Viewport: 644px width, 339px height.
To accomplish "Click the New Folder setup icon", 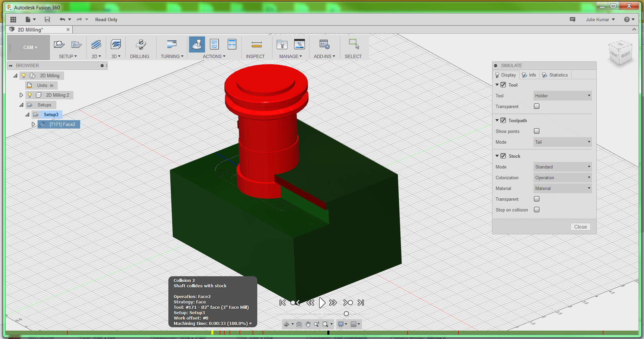I will click(x=76, y=44).
